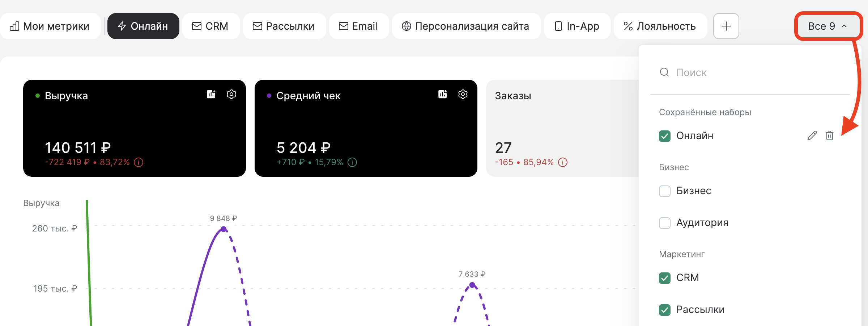
Task: Click the 260 тыс. ₽ axis label
Action: [x=55, y=229]
